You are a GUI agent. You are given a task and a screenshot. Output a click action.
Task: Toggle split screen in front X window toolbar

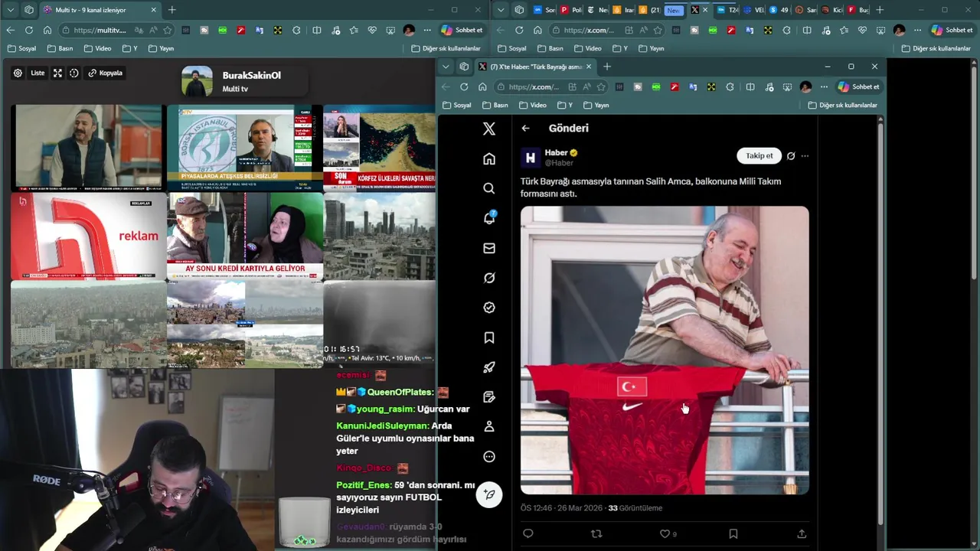(750, 86)
